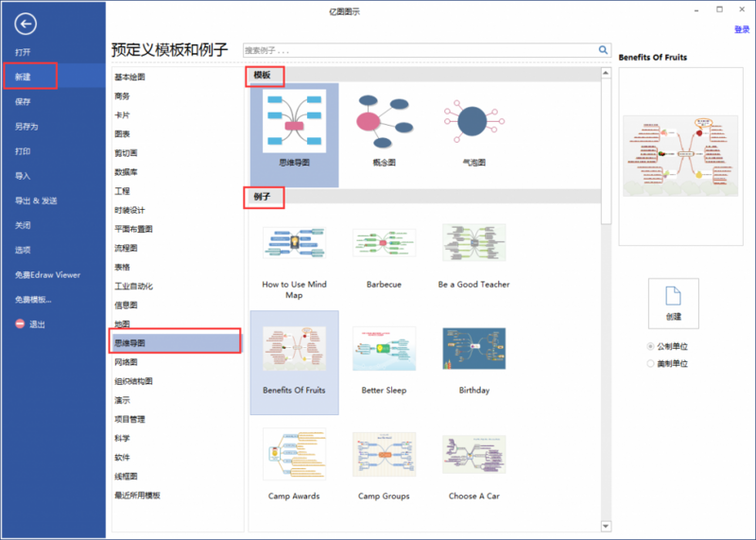Click 打印 in the sidebar
This screenshot has height=540, width=756.
[23, 151]
